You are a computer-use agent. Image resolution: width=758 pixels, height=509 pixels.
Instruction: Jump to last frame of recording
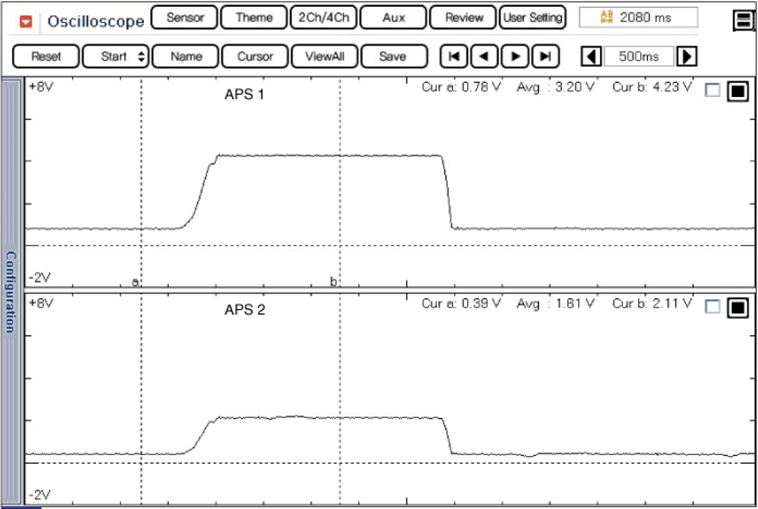pos(544,57)
